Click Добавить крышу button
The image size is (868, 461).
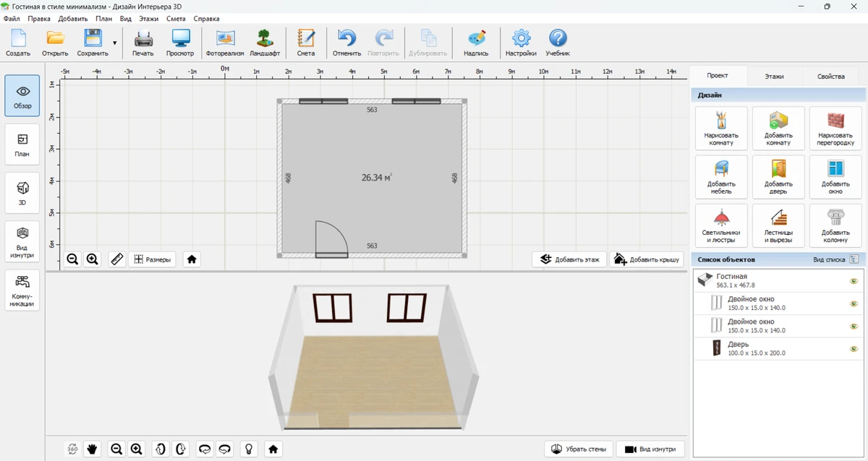tap(646, 259)
